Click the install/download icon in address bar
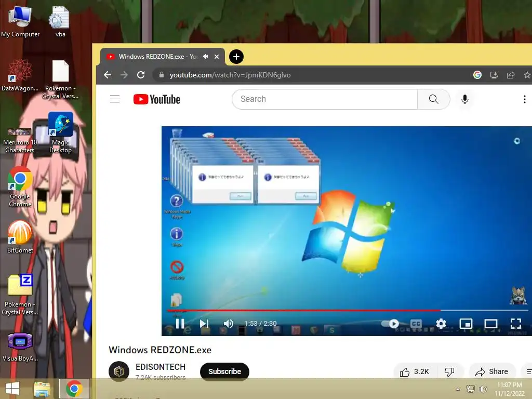Viewport: 532px width, 399px height. [494, 75]
